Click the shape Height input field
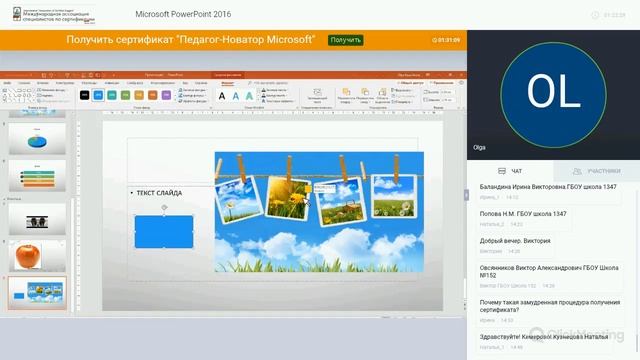The width and height of the screenshot is (640, 360). pos(447,92)
